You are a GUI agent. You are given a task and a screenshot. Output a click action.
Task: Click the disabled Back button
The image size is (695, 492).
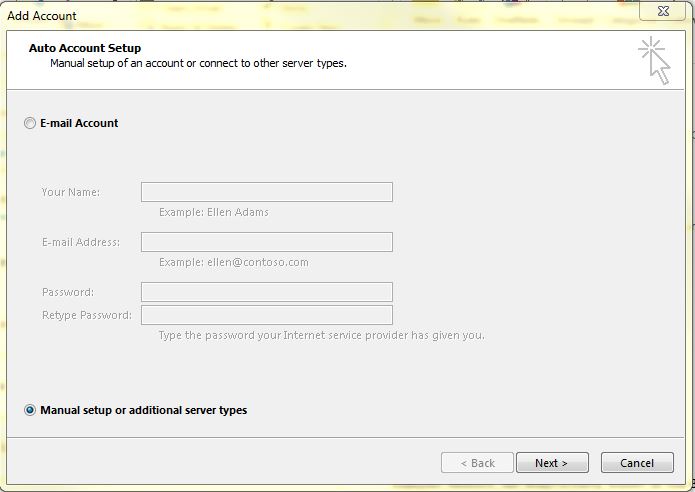[477, 463]
